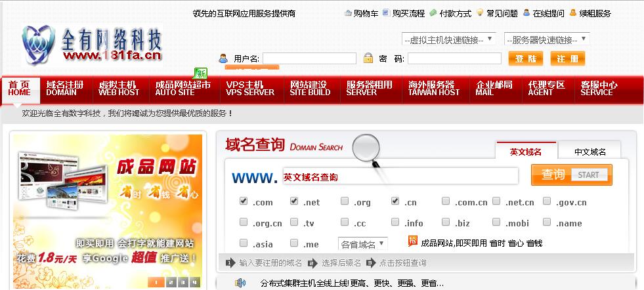
Task: Click the 181fa.cn company logo
Action: coord(92,45)
